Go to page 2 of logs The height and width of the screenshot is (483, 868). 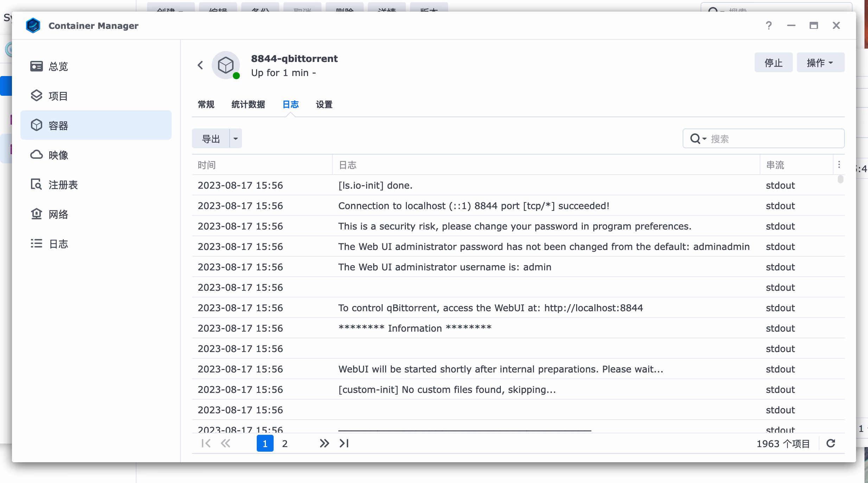click(x=285, y=444)
